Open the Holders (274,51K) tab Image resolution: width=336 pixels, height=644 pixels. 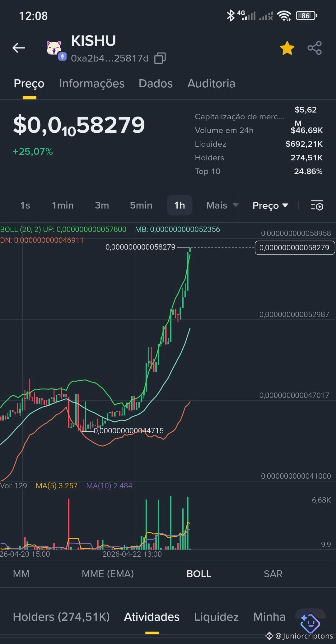tap(61, 617)
